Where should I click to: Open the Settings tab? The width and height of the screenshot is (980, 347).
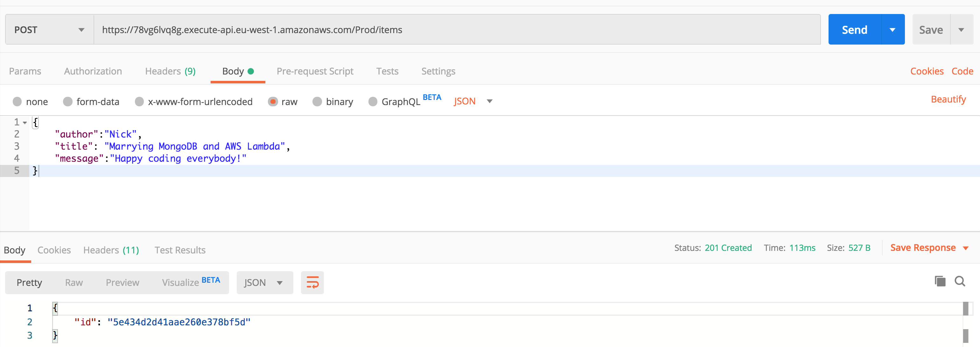pos(438,71)
